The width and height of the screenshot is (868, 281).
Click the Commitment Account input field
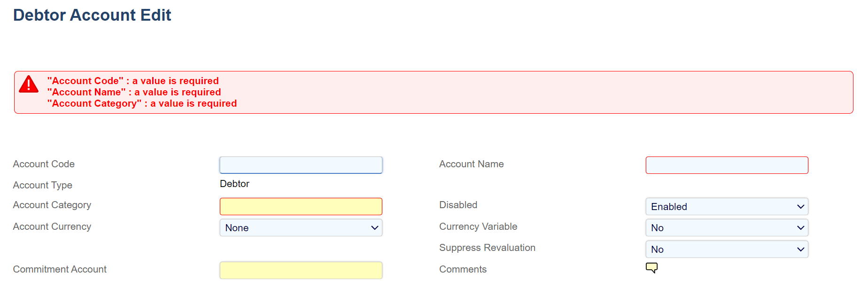pos(301,270)
